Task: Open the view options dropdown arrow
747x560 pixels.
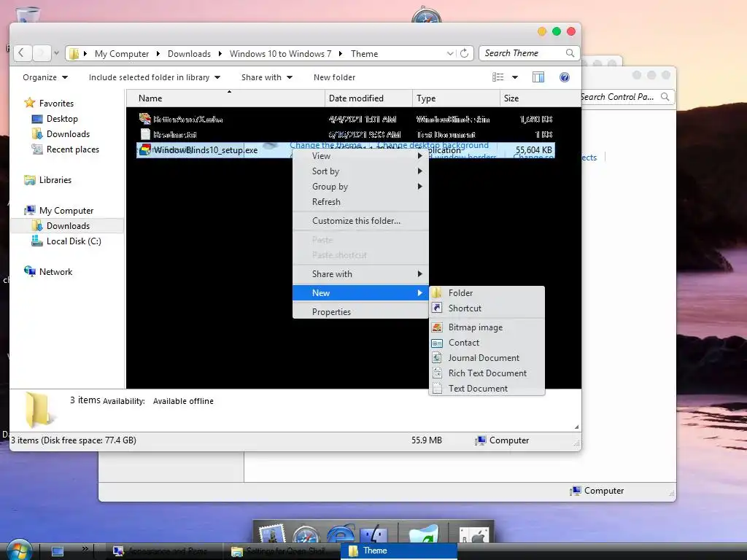Action: point(514,77)
